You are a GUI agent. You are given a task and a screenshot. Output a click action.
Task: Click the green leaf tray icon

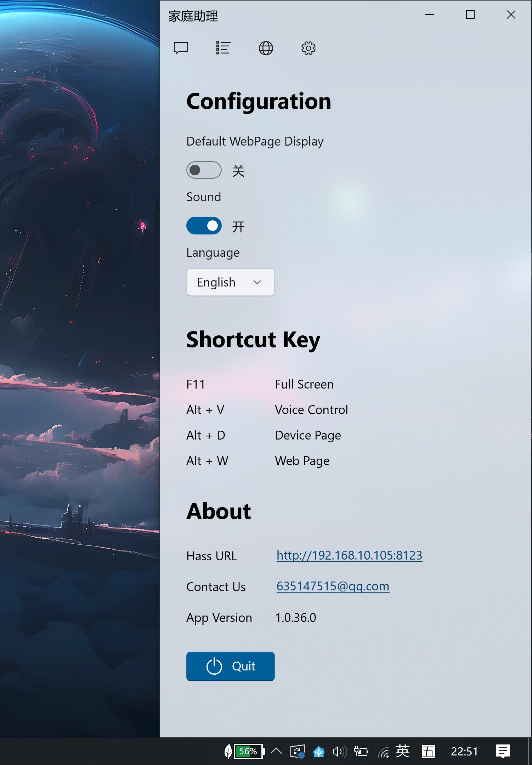[x=228, y=752]
